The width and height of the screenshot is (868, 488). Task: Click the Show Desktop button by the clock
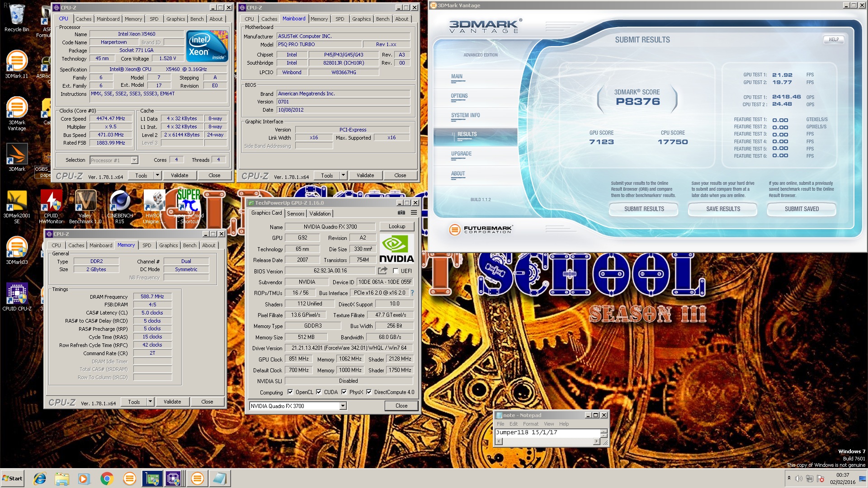pyautogui.click(x=863, y=479)
